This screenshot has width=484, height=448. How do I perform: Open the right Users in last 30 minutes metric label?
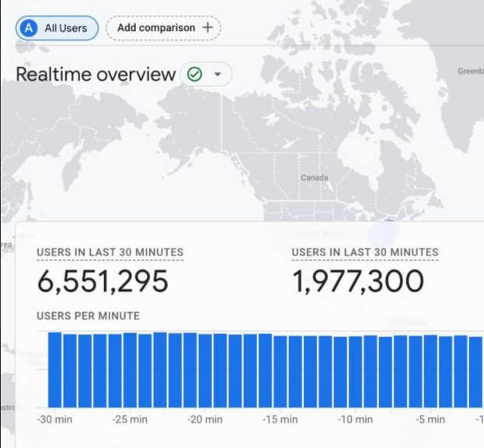click(365, 252)
